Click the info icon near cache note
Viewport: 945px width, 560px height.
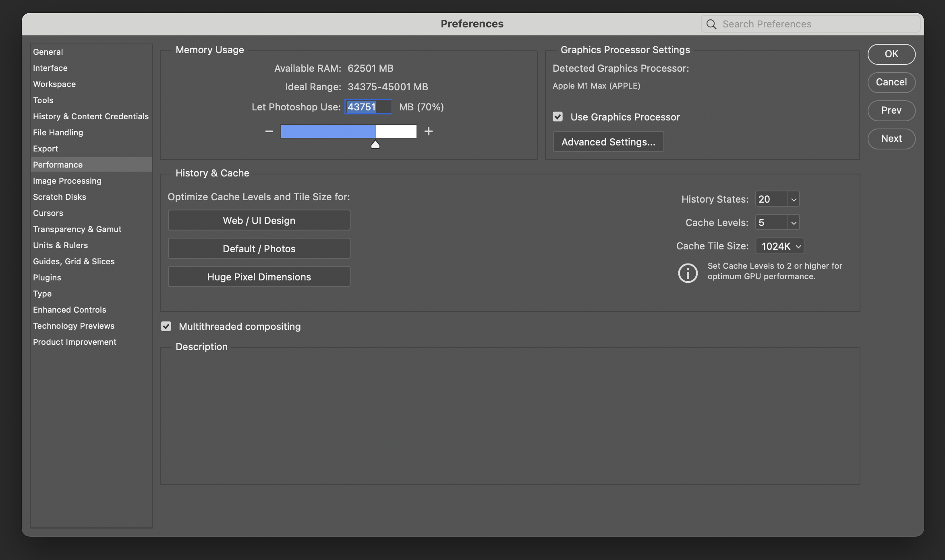click(x=688, y=273)
